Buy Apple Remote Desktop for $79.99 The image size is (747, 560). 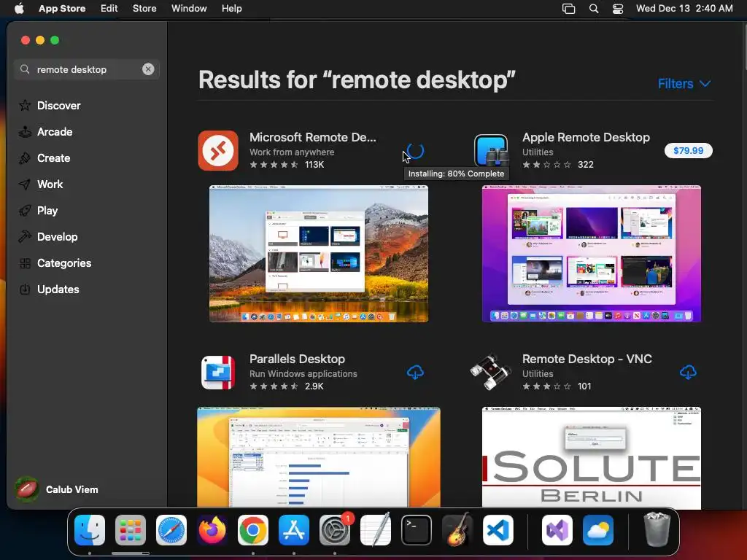[x=688, y=150]
